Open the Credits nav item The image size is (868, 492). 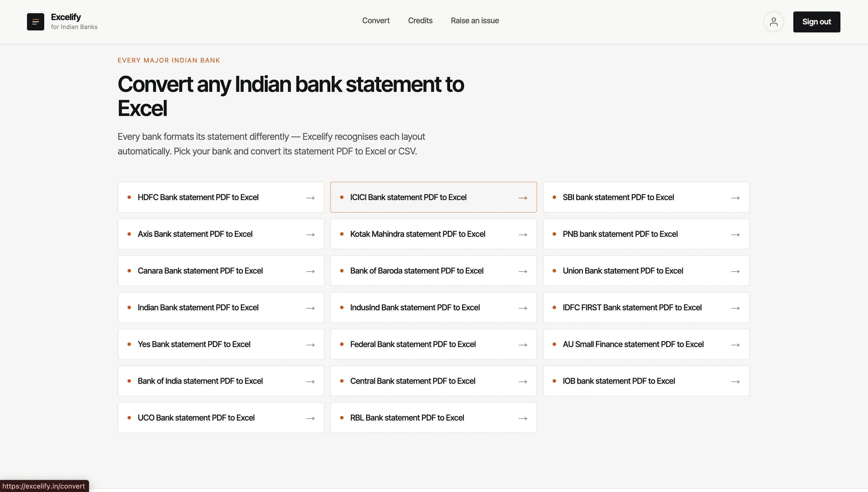pos(420,21)
